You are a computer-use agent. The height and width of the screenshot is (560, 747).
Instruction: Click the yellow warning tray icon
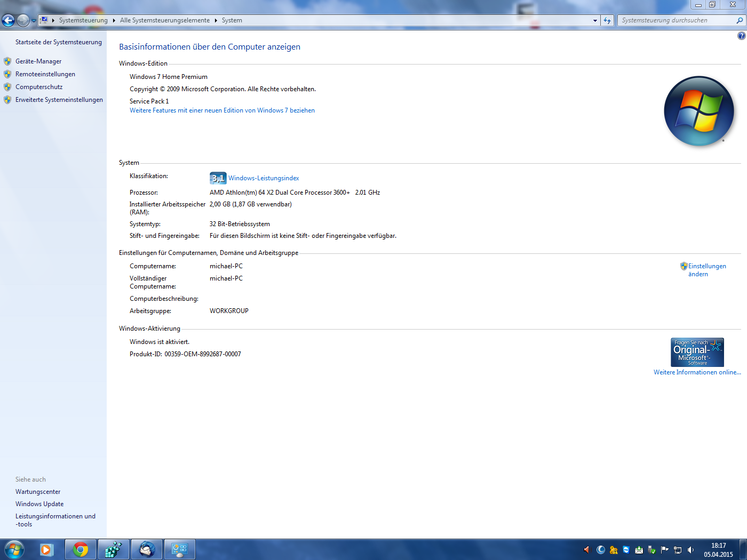(614, 550)
